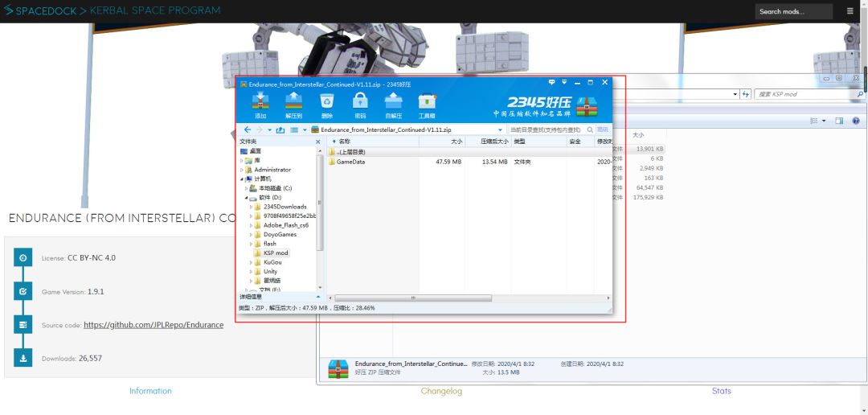Viewport: 868px width, 415px height.
Task: Close the 文件夹 folder pane with X
Action: 318,142
